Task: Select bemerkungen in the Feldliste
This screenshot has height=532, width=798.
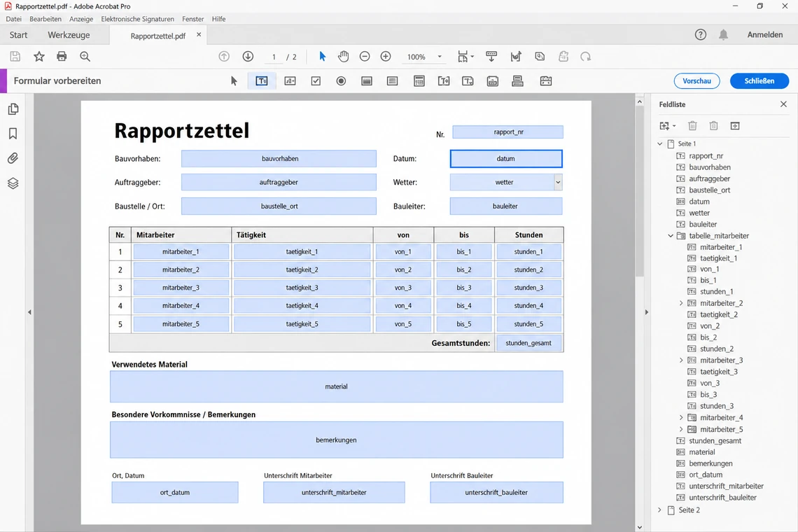Action: click(x=710, y=463)
